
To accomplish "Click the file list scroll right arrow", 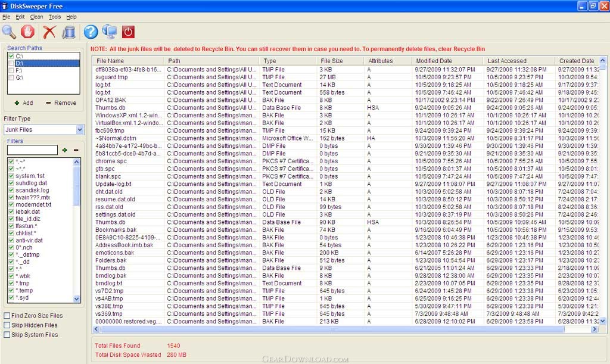I will (594, 329).
